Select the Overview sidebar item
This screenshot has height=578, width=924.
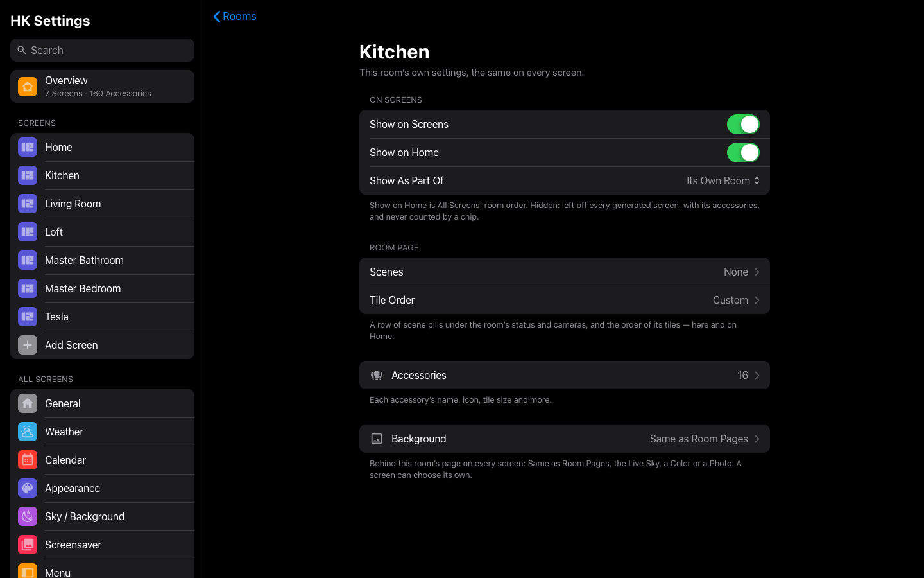102,87
